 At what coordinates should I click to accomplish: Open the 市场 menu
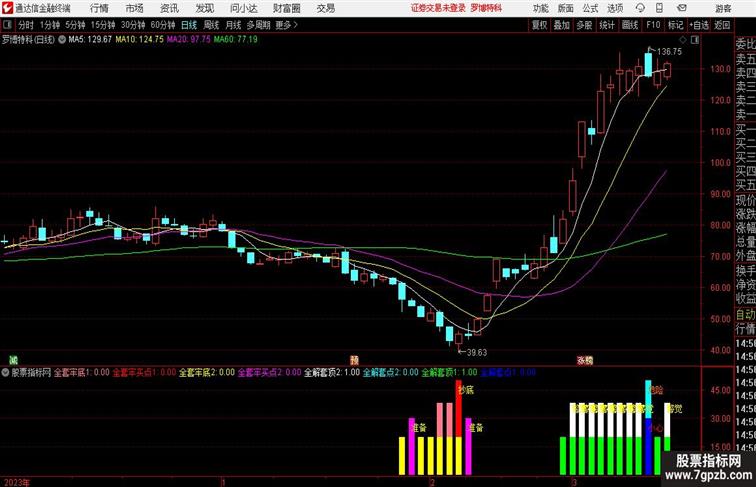coord(134,8)
